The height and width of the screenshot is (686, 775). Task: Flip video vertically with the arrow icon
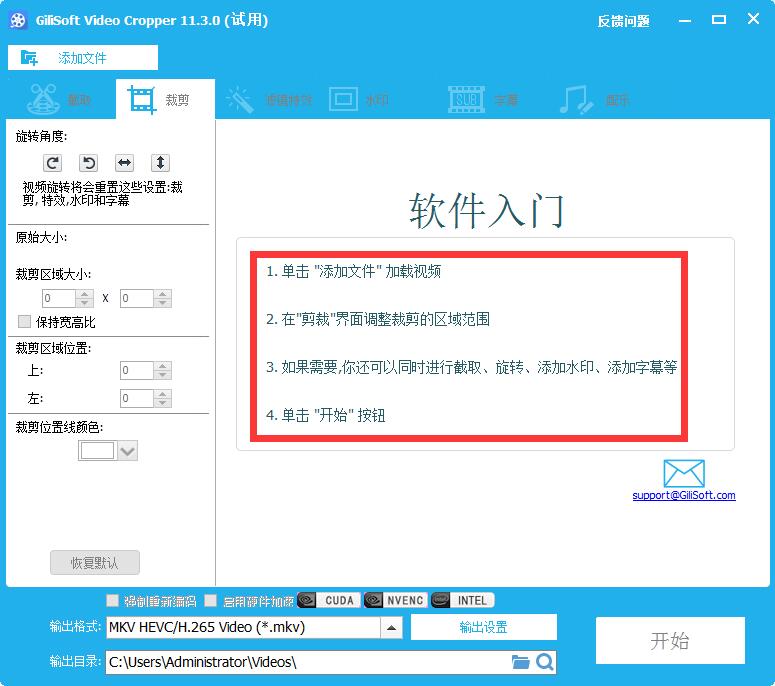(160, 163)
